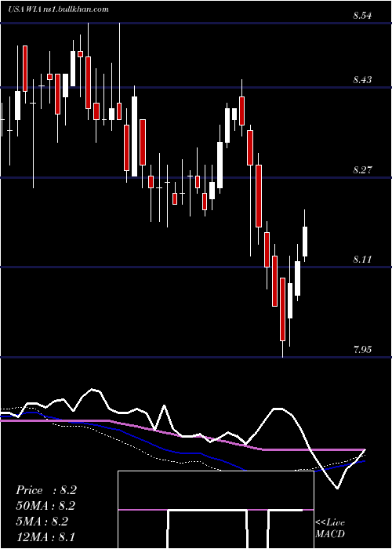
Task: Click the 'USA WIA ns1.bullkhan.com' chart title
Action: pos(58,9)
